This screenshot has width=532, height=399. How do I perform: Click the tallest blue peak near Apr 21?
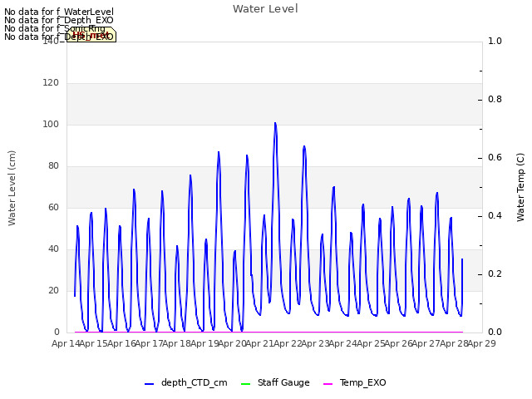[275, 124]
